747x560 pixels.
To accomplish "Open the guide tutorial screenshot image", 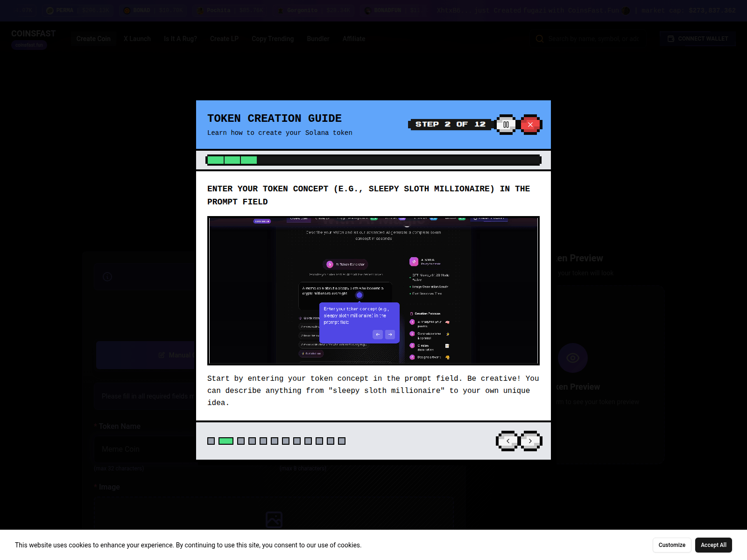I will 373,291.
